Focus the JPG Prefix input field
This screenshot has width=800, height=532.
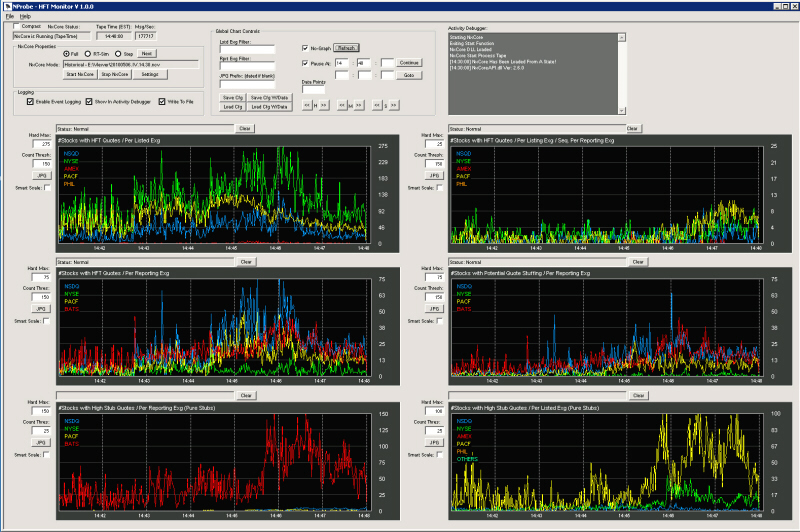[247, 84]
